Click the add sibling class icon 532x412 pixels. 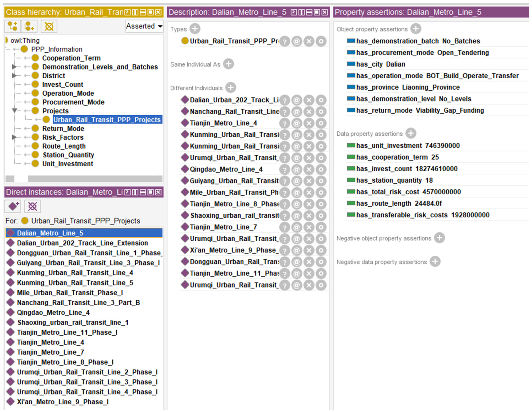(29, 26)
